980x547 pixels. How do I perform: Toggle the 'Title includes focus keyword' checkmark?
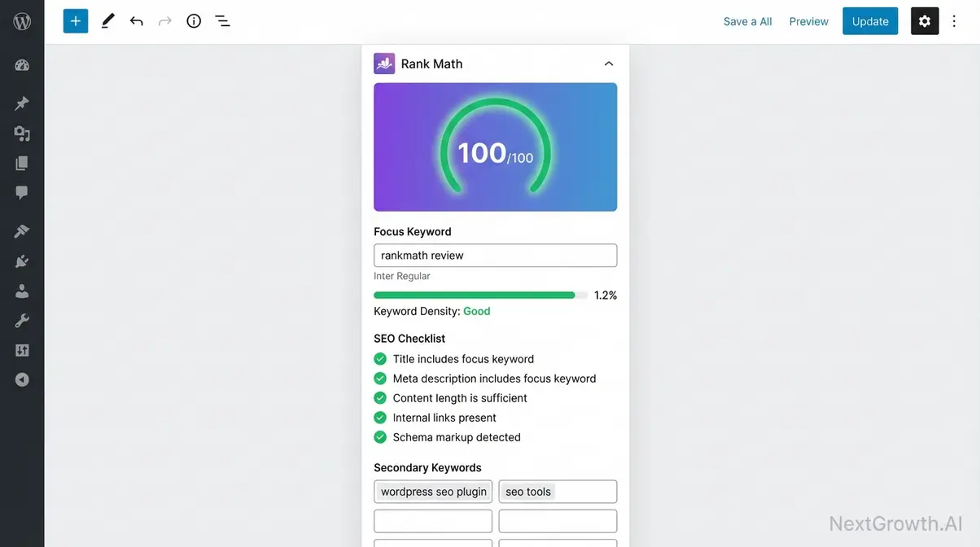pos(380,358)
